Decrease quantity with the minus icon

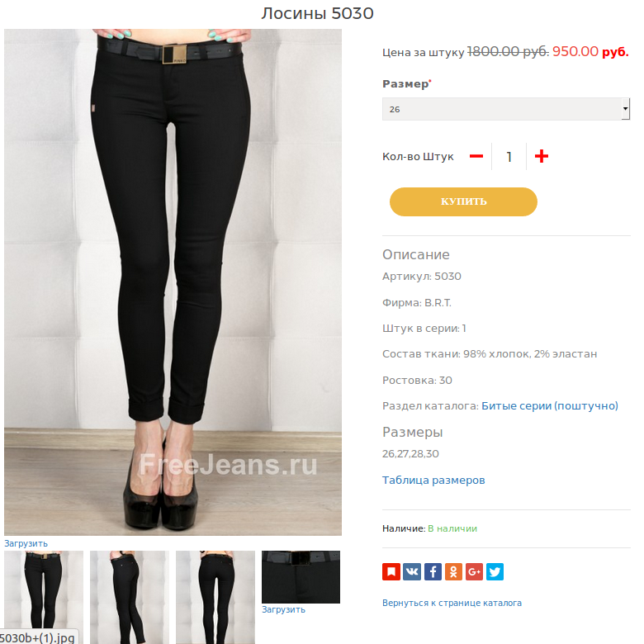(476, 157)
